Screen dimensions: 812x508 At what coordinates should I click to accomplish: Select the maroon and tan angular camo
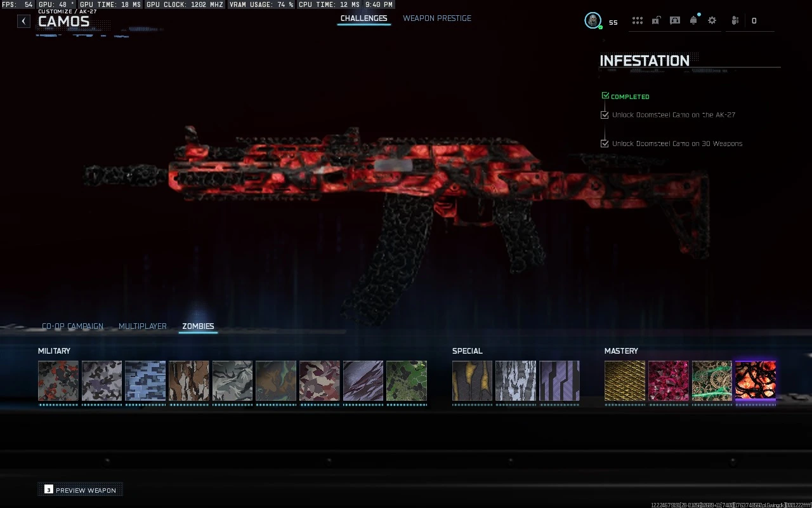pyautogui.click(x=320, y=381)
